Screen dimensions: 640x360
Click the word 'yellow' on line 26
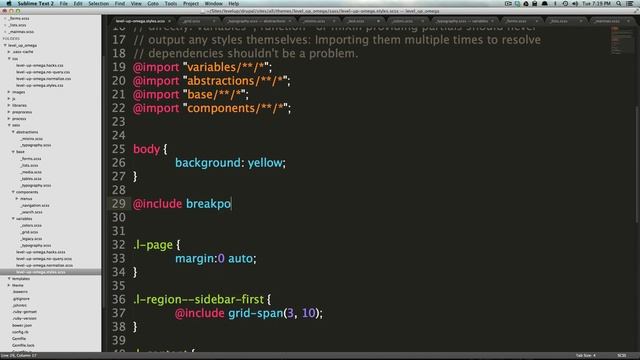click(264, 163)
